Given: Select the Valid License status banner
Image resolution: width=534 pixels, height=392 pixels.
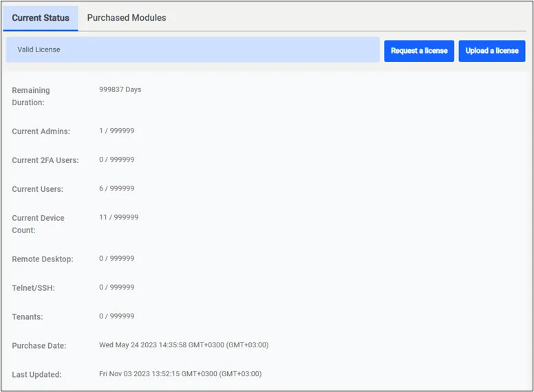Looking at the screenshot, I should coord(193,50).
